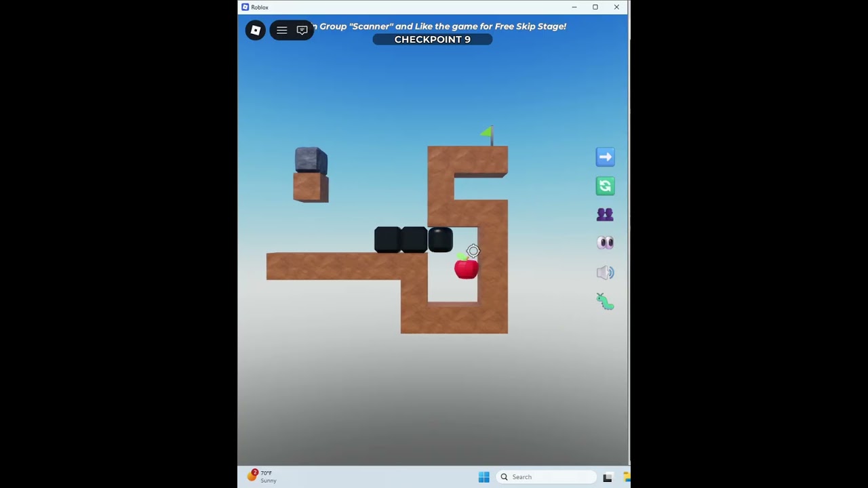Open the Task View icon on taskbar
Image resolution: width=868 pixels, height=488 pixels.
coord(608,477)
